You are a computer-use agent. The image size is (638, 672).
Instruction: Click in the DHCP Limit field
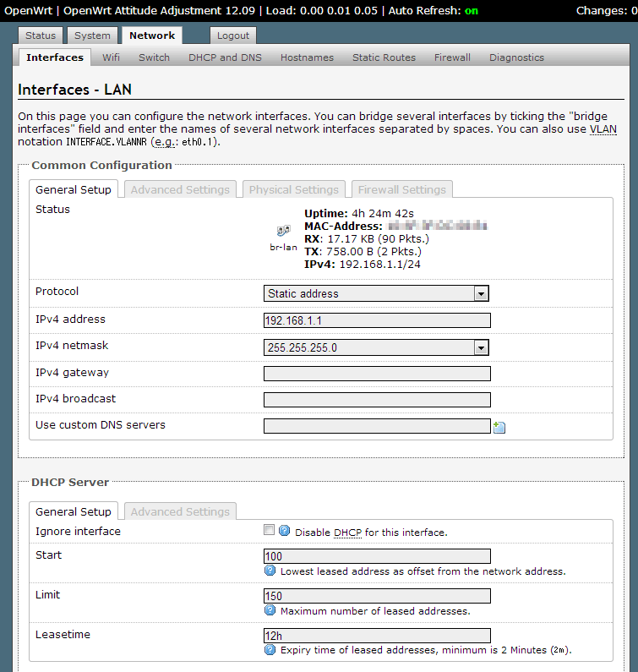click(x=377, y=596)
